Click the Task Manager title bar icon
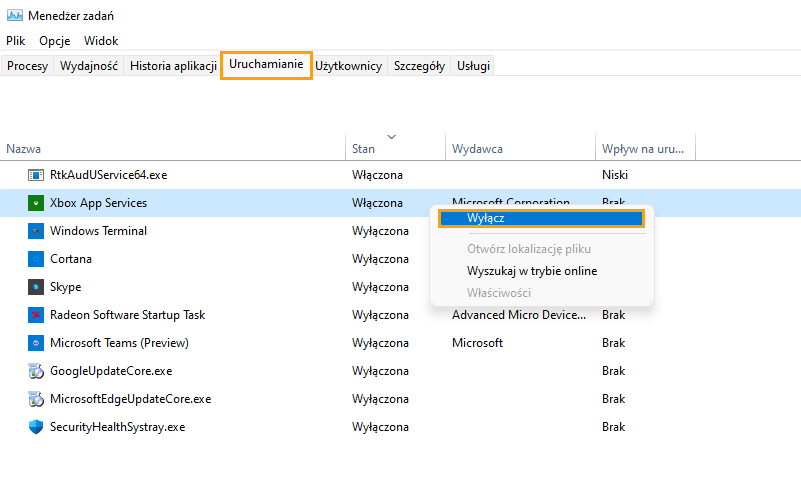 pos(15,15)
